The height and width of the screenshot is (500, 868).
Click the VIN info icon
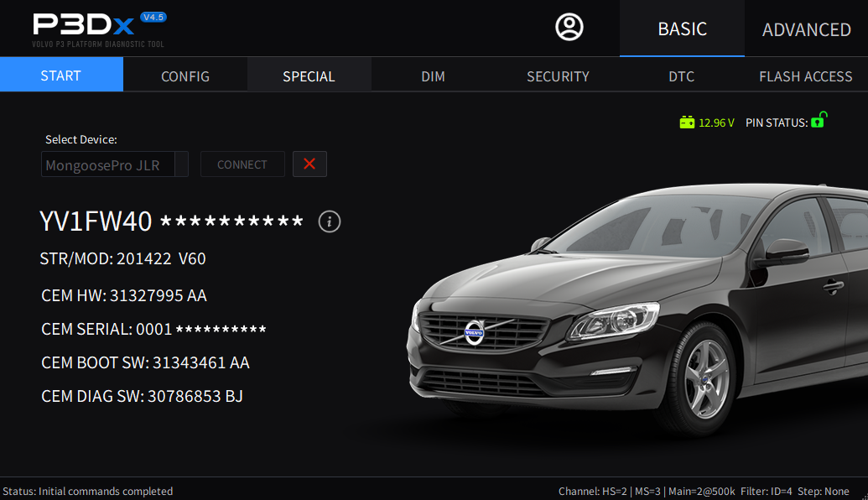[x=330, y=221]
